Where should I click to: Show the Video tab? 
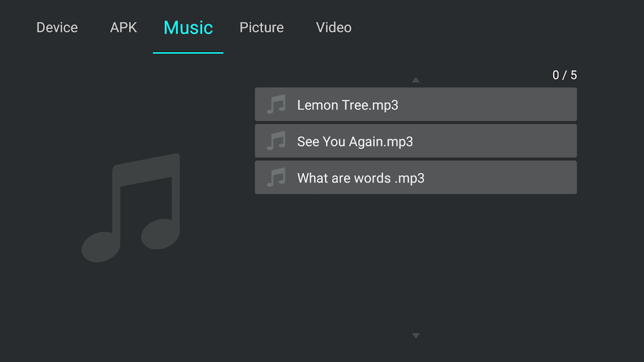pos(334,28)
